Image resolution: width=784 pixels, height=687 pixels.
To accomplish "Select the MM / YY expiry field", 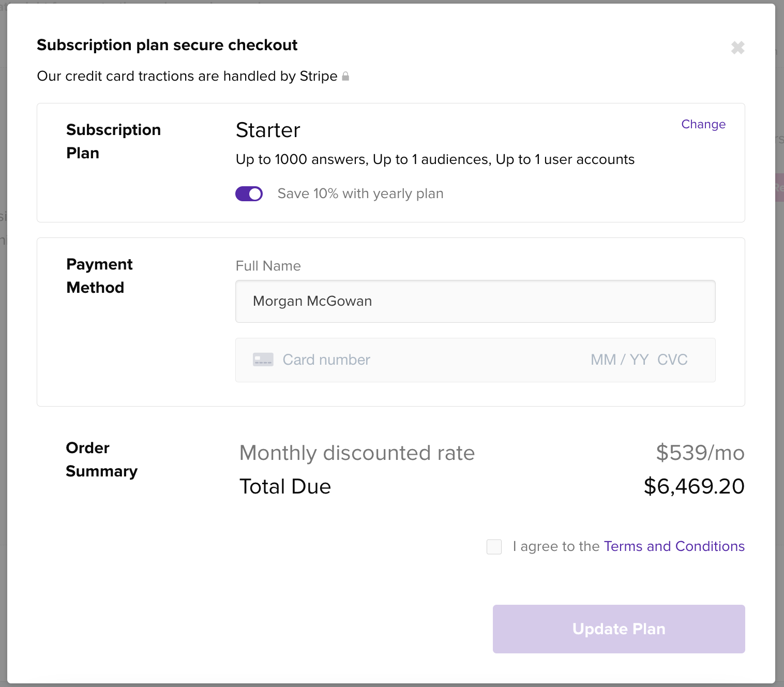I will coord(620,360).
